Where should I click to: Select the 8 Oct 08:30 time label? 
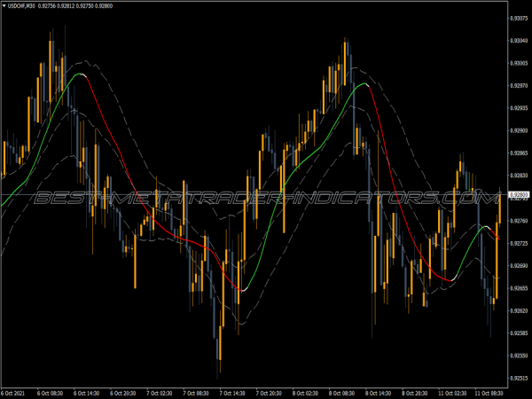tap(344, 392)
